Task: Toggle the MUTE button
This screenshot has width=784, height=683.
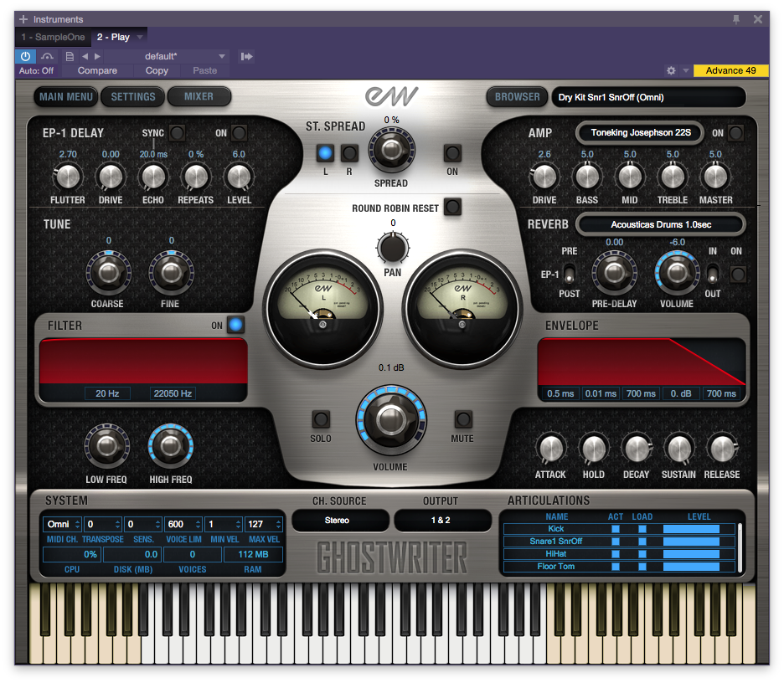Action: pyautogui.click(x=463, y=419)
